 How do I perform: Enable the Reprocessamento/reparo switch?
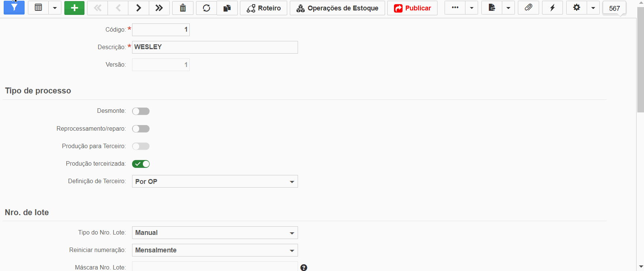tap(141, 129)
